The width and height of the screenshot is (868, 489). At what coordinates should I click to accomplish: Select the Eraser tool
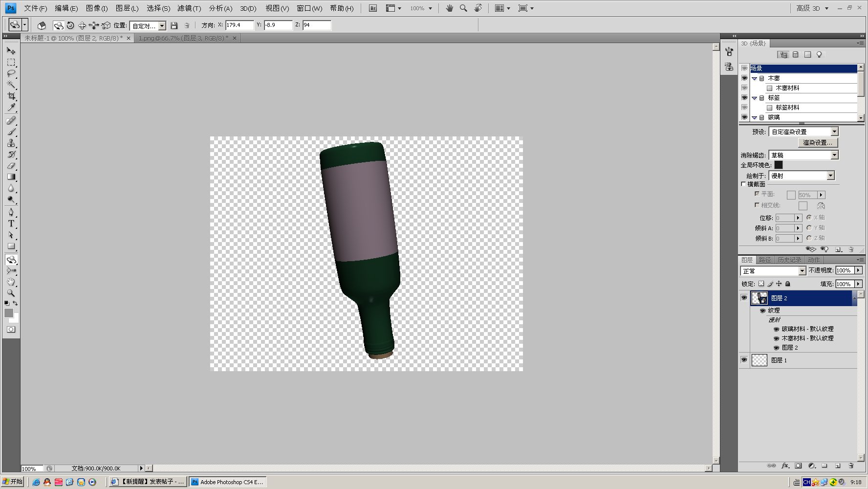point(11,166)
